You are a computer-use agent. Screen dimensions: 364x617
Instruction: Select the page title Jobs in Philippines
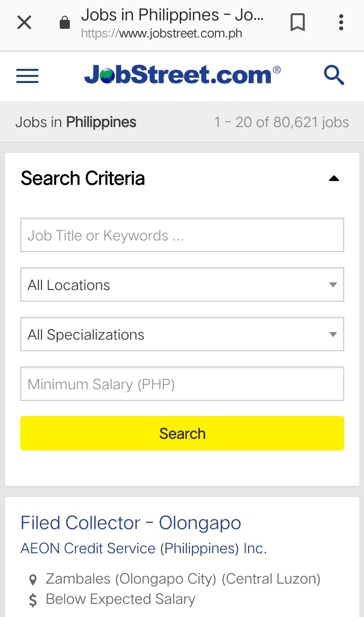coord(75,121)
